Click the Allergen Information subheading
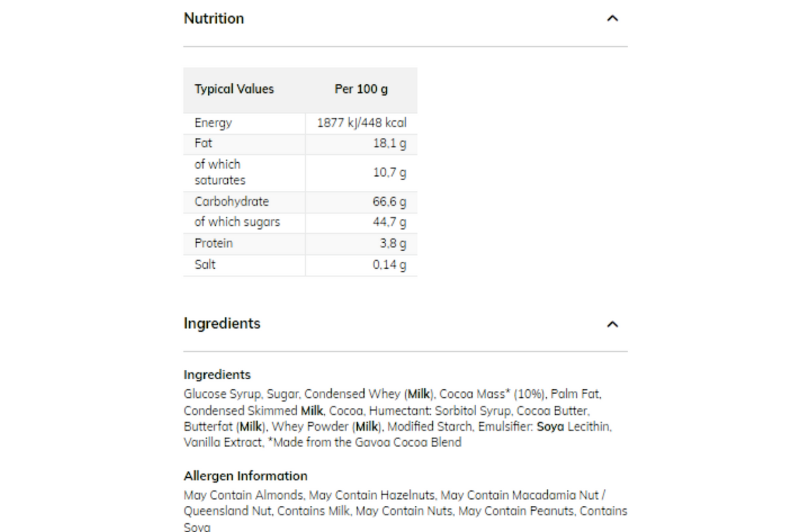Viewport: 799px width, 532px height. pos(245,476)
